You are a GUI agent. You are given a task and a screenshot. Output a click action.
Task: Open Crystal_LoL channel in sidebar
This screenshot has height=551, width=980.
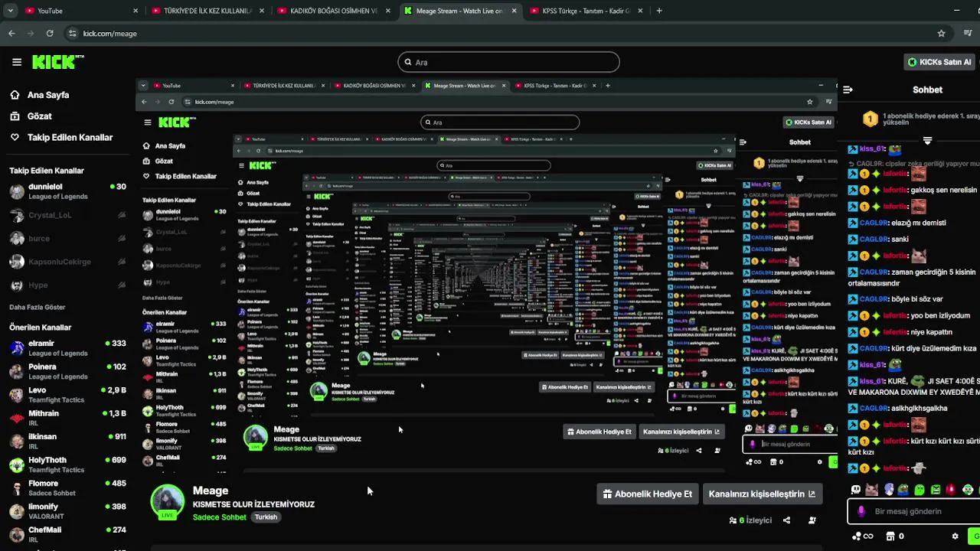pyautogui.click(x=67, y=215)
